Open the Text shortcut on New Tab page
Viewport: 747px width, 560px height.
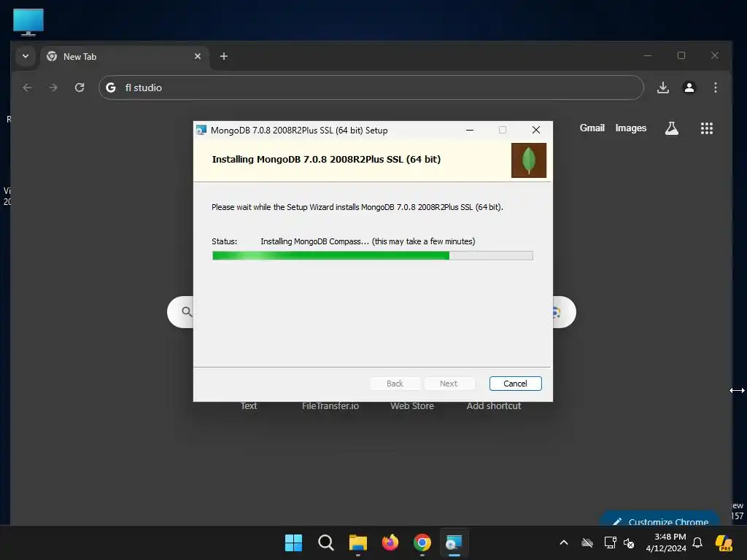pyautogui.click(x=249, y=406)
